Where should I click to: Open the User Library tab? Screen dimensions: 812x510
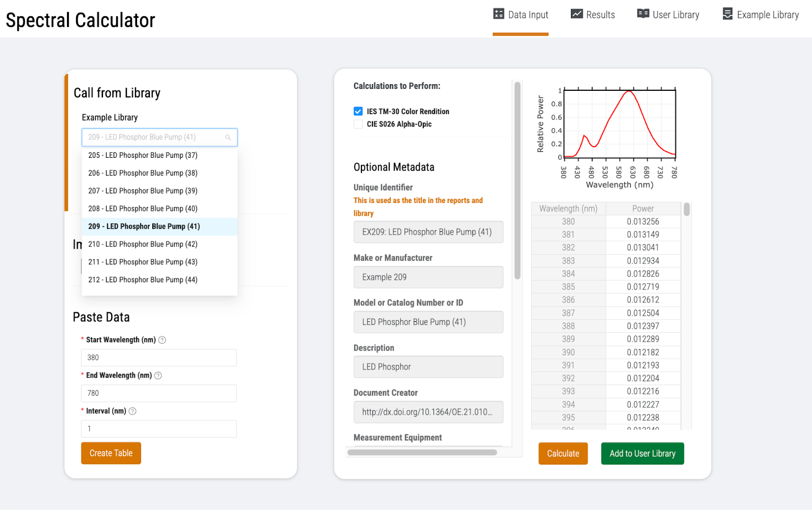668,15
